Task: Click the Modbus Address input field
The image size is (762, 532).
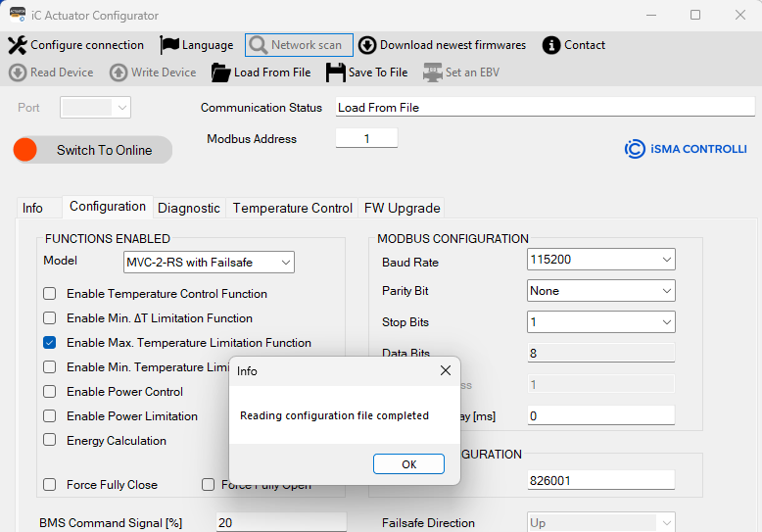Action: tap(366, 139)
